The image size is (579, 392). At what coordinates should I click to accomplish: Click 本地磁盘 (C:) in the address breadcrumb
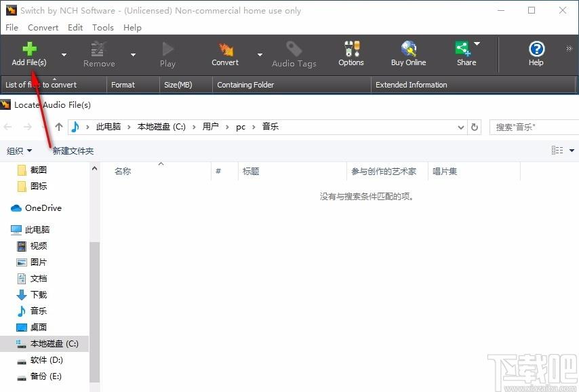(161, 127)
